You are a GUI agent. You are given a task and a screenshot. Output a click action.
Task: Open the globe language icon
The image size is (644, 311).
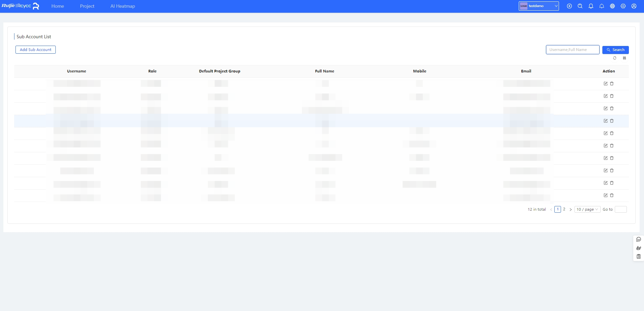pyautogui.click(x=612, y=6)
